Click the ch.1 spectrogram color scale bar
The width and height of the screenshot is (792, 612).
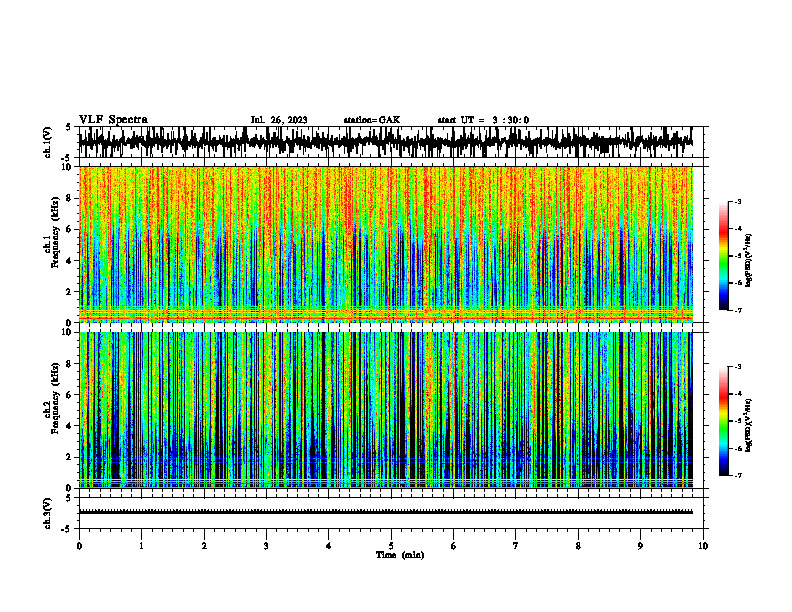click(x=723, y=256)
